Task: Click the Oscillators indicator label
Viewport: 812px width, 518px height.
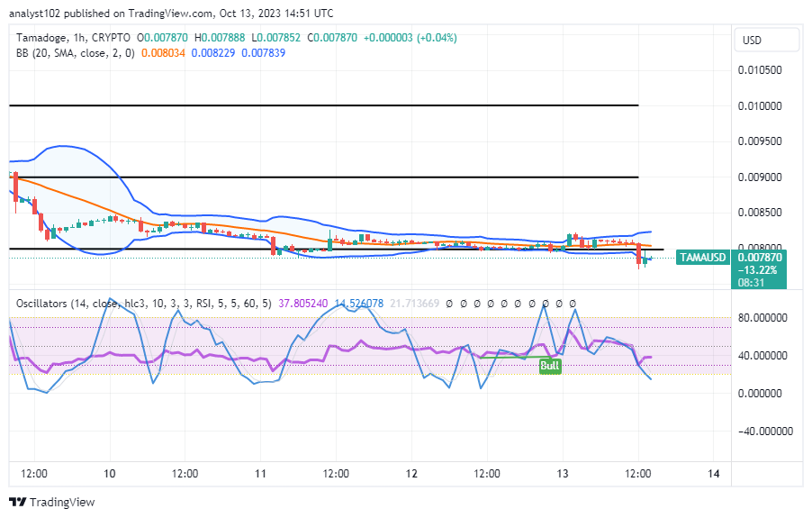Action: [143, 304]
